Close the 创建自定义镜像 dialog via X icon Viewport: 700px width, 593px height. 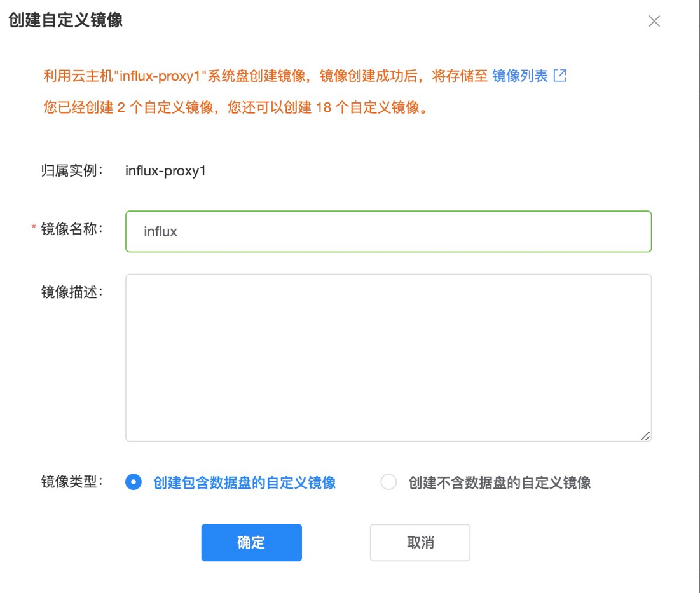655,22
